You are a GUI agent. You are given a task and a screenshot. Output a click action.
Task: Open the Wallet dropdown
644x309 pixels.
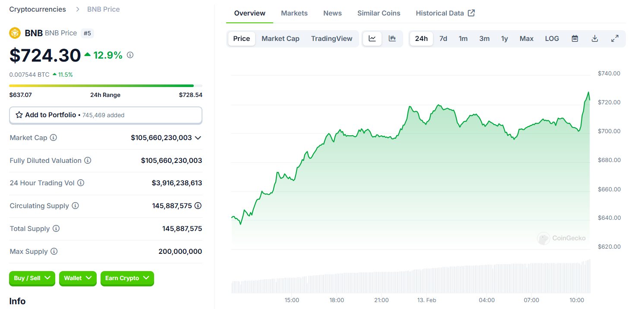coord(78,278)
